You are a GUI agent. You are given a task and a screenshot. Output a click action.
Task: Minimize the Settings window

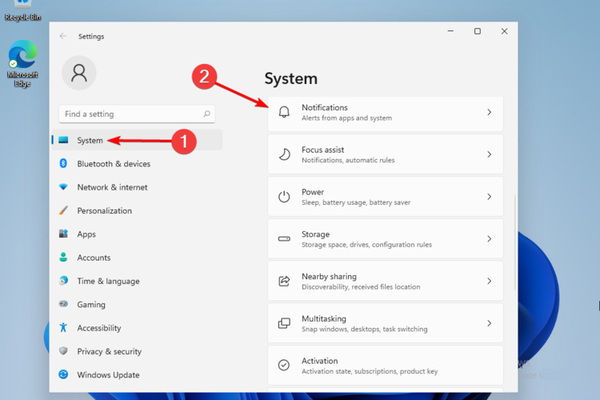(x=451, y=31)
